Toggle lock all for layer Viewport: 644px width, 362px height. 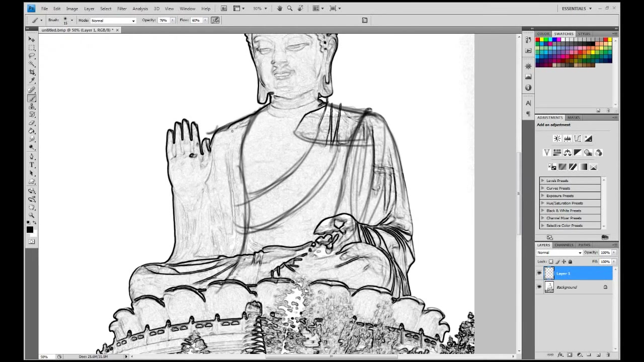point(570,261)
